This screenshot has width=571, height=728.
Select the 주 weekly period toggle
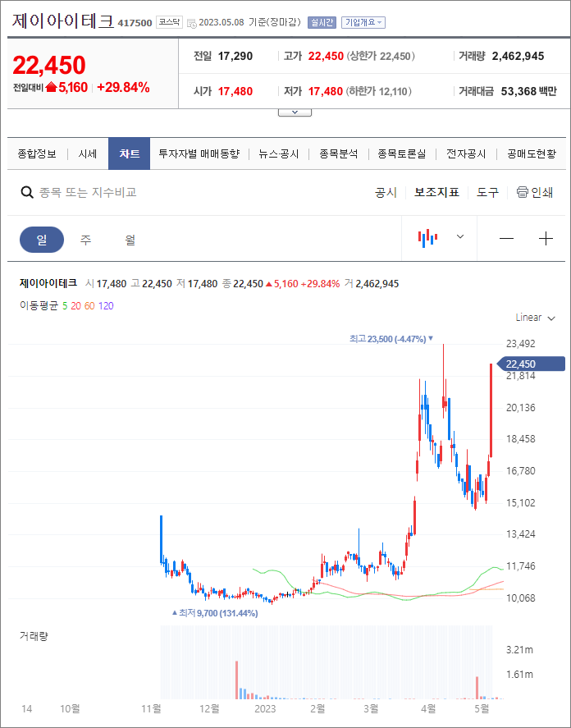point(85,240)
